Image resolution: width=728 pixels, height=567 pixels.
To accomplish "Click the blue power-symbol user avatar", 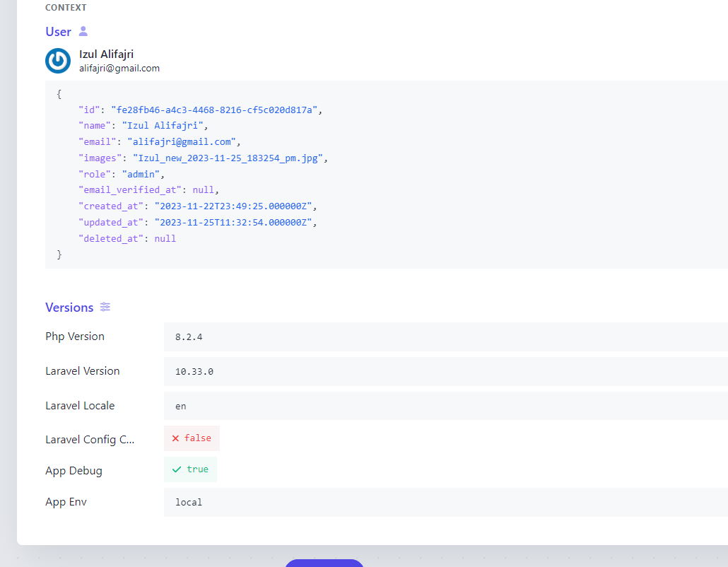I will [x=58, y=61].
